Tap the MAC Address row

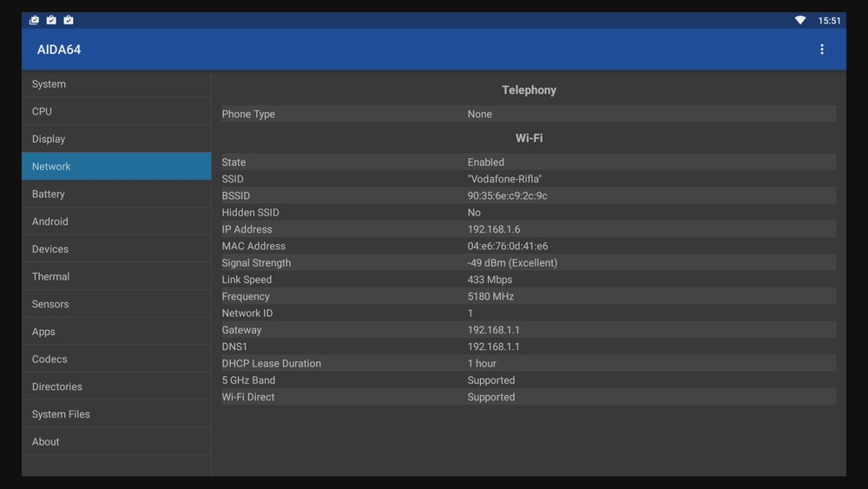tap(528, 246)
